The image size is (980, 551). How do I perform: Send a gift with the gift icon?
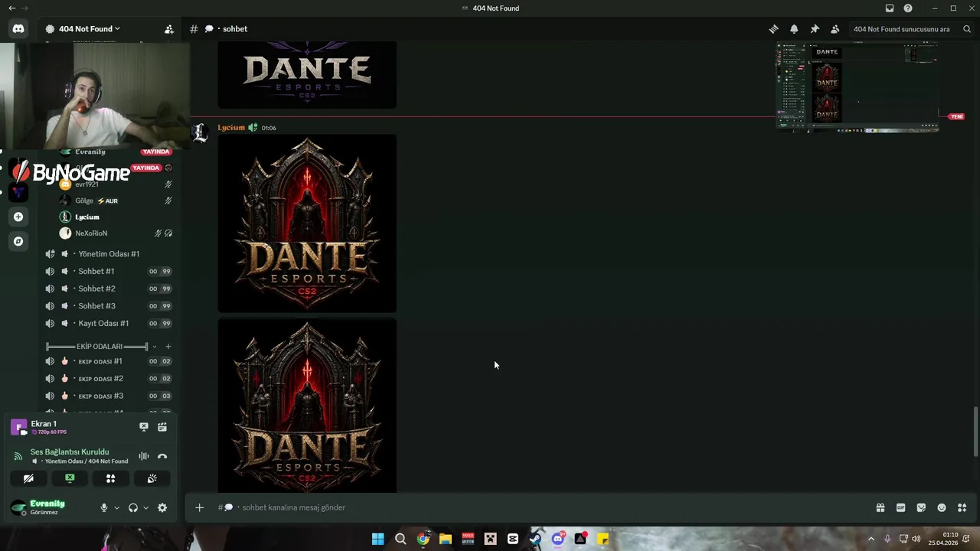pos(880,507)
